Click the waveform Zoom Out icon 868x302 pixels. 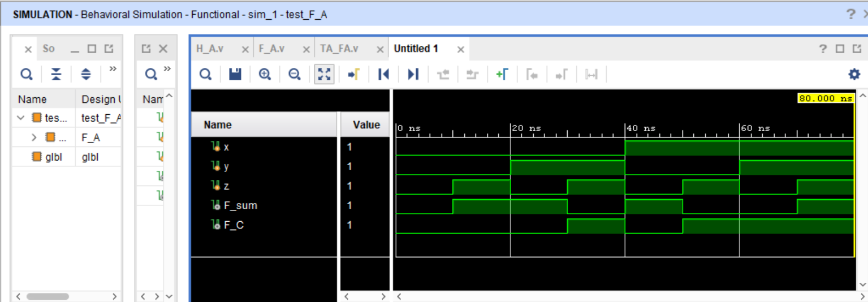pos(294,74)
